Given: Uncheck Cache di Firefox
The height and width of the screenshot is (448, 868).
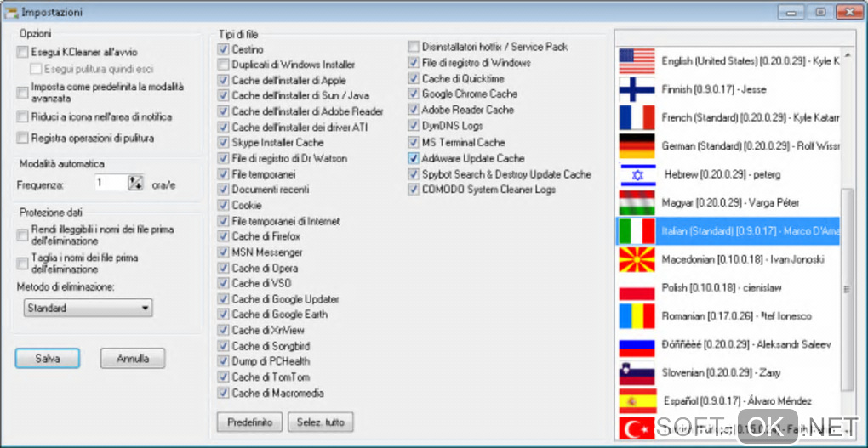Looking at the screenshot, I should pyautogui.click(x=223, y=236).
